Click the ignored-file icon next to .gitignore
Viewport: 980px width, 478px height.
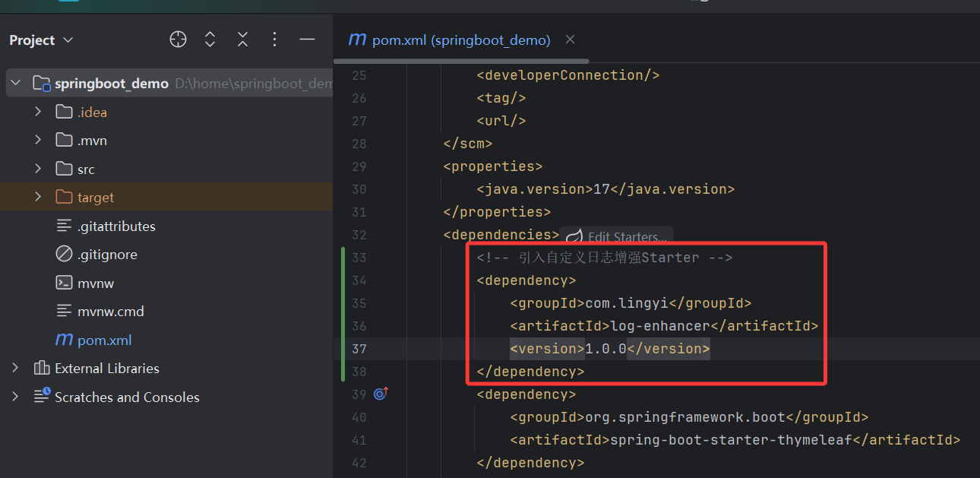tap(65, 254)
